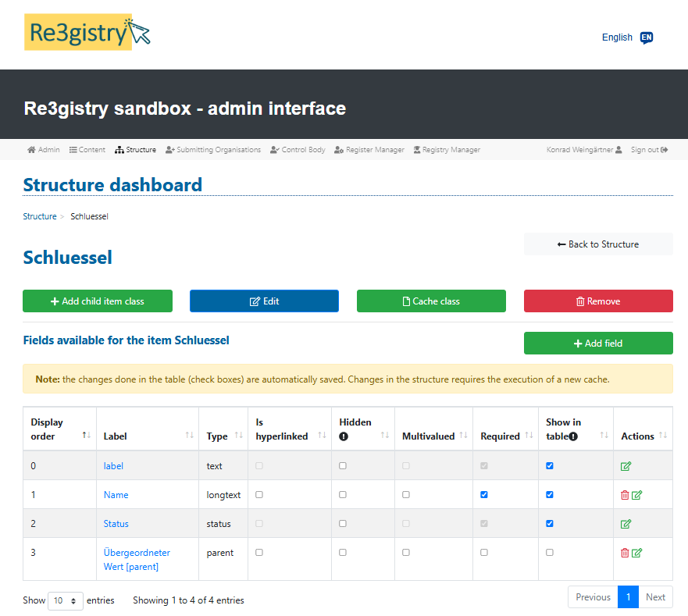Sort table by Display order column
This screenshot has height=616, width=688.
point(86,436)
